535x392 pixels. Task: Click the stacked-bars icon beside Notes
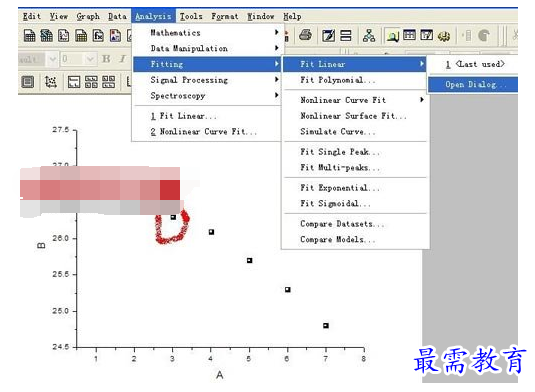click(x=346, y=35)
